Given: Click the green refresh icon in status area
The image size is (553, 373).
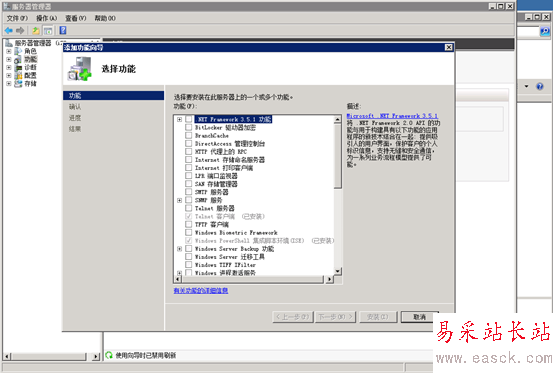Looking at the screenshot, I should [x=109, y=355].
